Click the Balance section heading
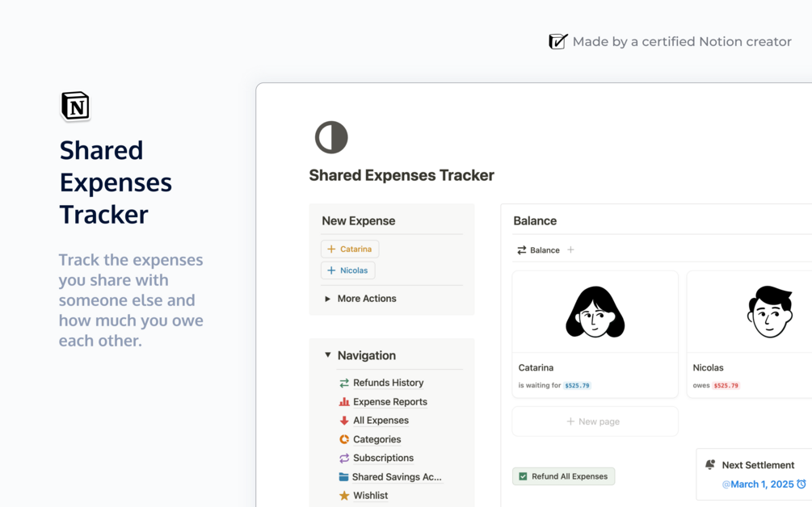The width and height of the screenshot is (812, 507). coord(535,221)
